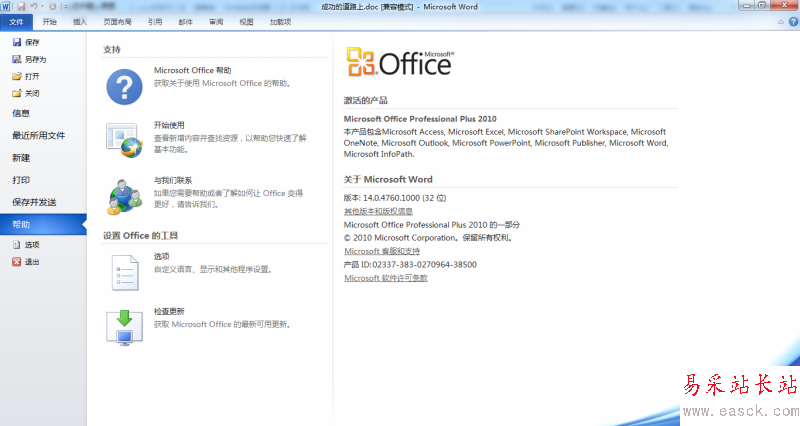Click the 选项 document icon in sidebar
The width and height of the screenshot is (800, 426).
click(17, 245)
